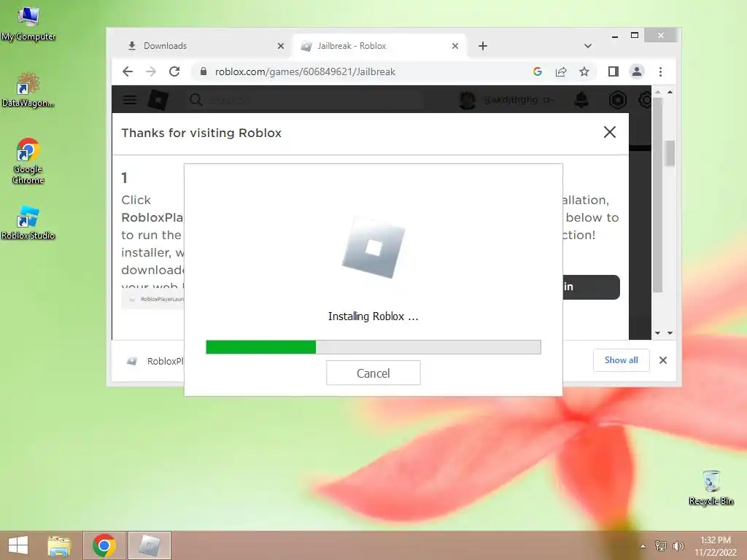The image size is (747, 560).
Task: Close the downloads bar
Action: tap(662, 360)
